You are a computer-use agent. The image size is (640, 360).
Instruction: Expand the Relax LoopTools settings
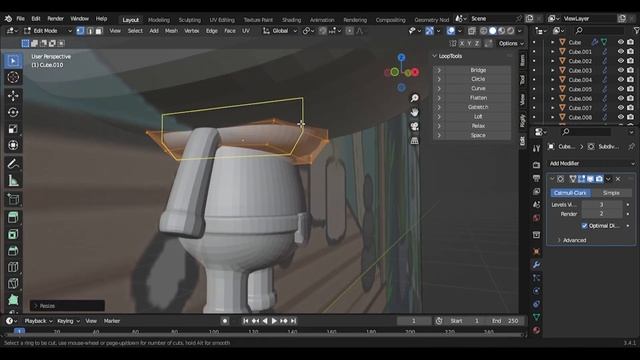(x=439, y=126)
